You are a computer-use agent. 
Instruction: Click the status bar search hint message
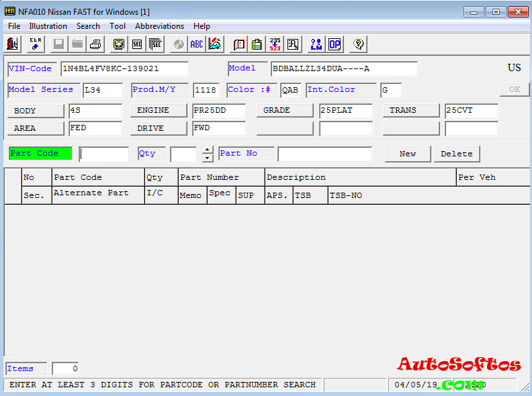tap(163, 385)
